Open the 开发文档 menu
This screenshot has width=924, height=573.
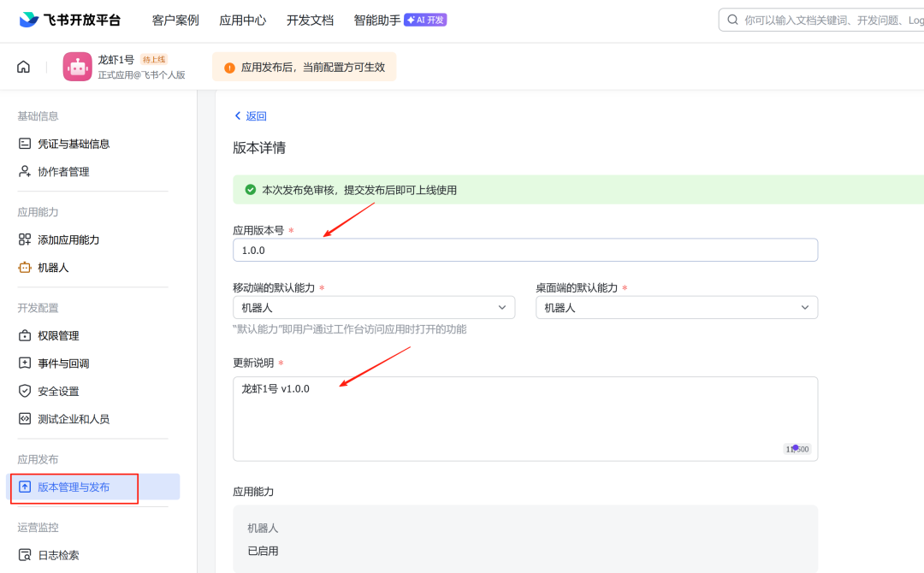pyautogui.click(x=310, y=20)
